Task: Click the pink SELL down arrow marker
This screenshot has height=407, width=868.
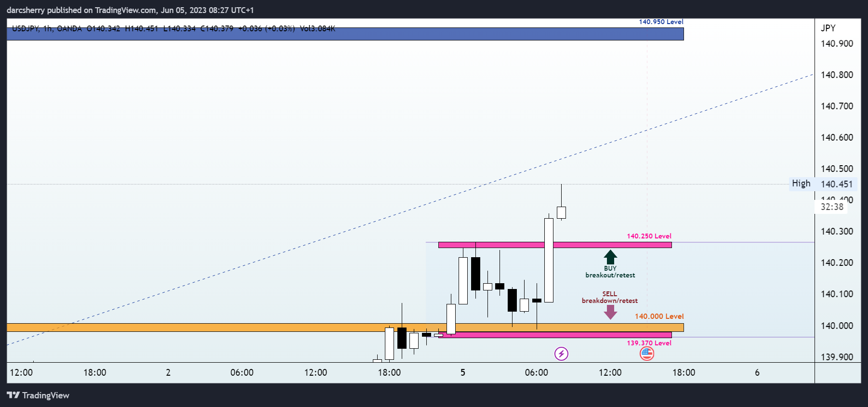Action: [610, 313]
